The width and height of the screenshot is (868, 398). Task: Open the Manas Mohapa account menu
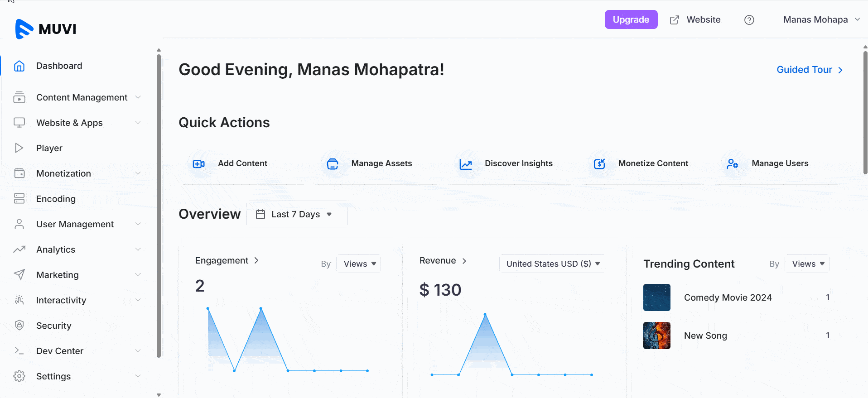[821, 20]
